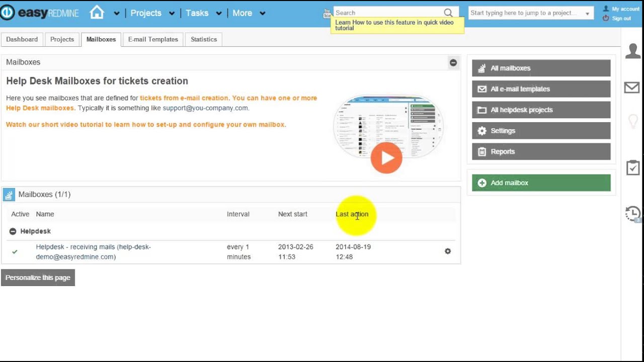644x362 pixels.
Task: Click the green Add mailbox button
Action: point(541,183)
